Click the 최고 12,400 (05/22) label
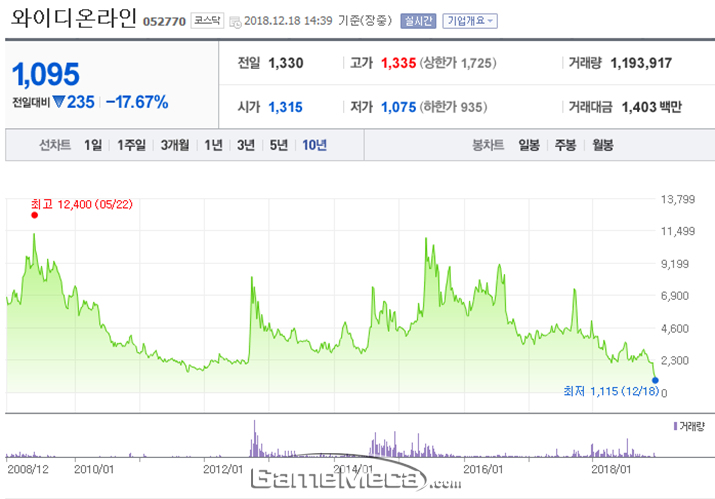The width and height of the screenshot is (715, 499). click(82, 204)
